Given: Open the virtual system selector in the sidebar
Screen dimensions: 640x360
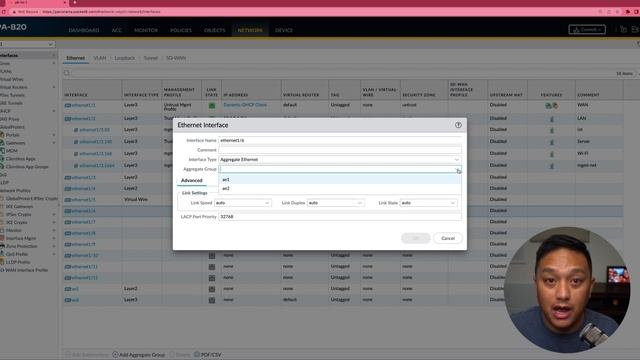Looking at the screenshot, I should (27, 44).
